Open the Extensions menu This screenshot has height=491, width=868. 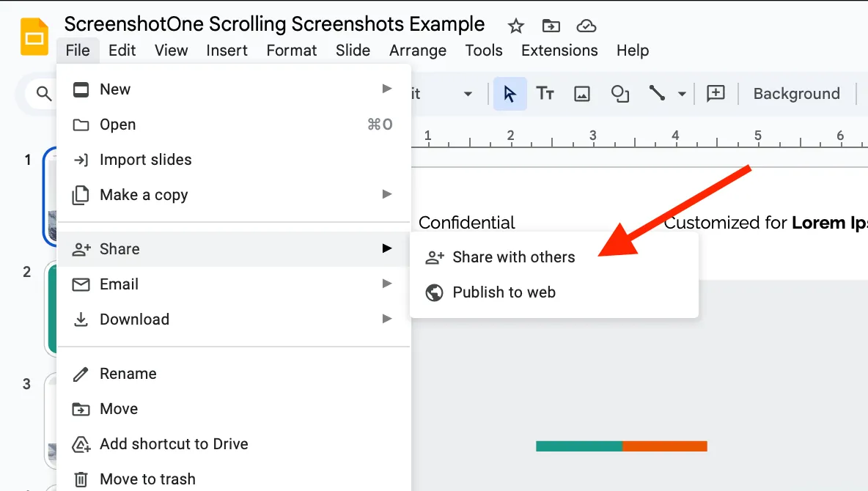559,50
